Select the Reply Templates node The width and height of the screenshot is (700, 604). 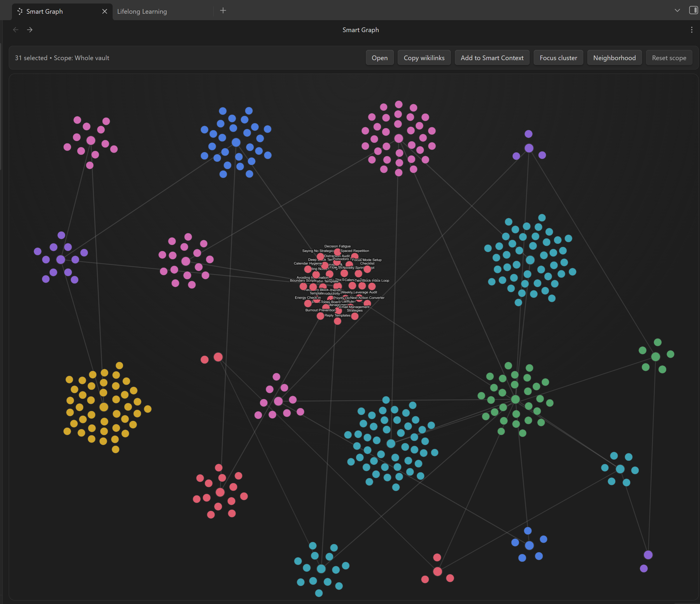[x=338, y=322]
